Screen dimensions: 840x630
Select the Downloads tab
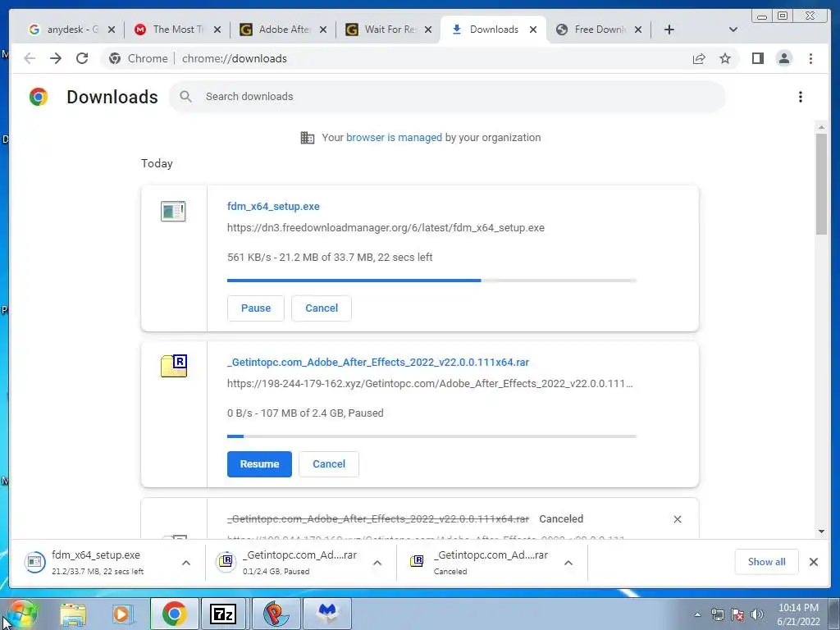point(493,30)
